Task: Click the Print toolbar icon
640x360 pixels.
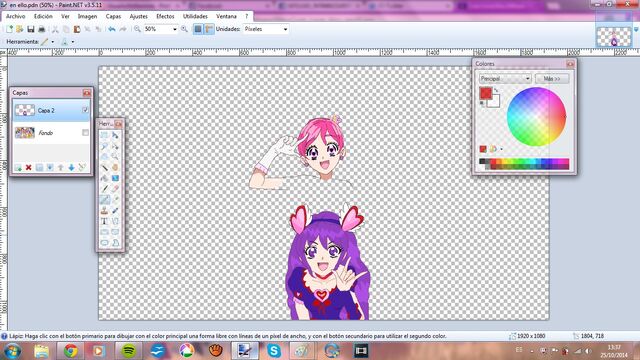Action: click(x=41, y=29)
